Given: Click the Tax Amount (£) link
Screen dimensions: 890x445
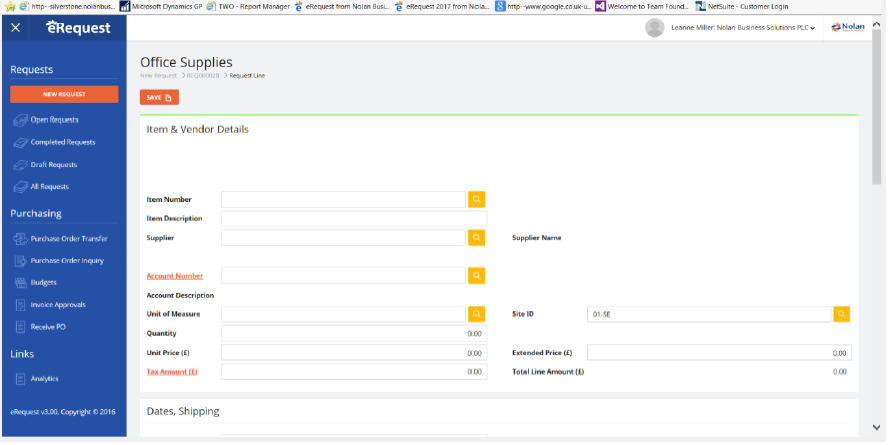Looking at the screenshot, I should (172, 371).
